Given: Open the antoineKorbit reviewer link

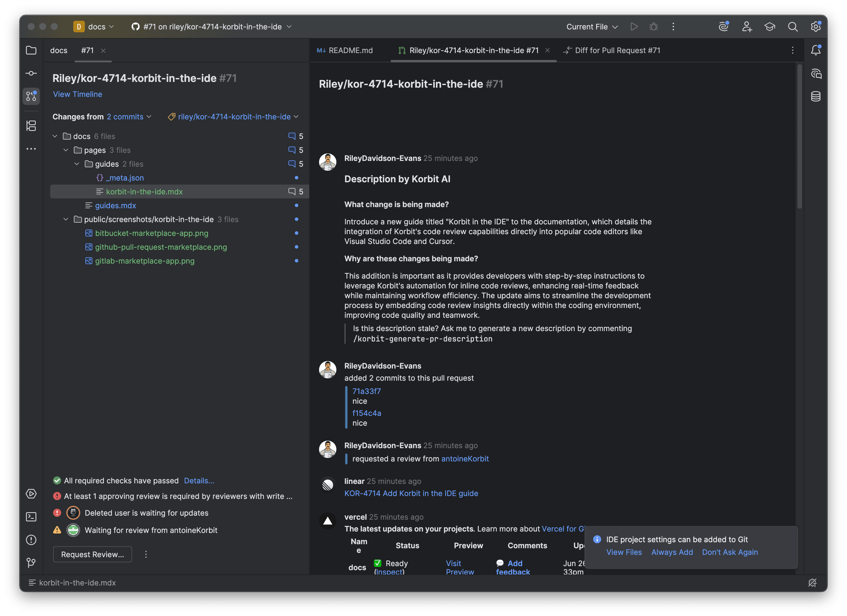Looking at the screenshot, I should coord(465,459).
